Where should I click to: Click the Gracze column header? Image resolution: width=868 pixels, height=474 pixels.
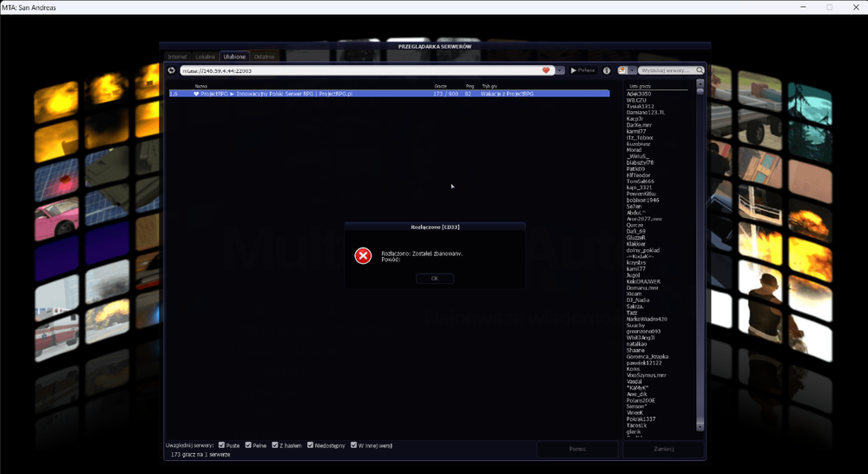coord(441,87)
